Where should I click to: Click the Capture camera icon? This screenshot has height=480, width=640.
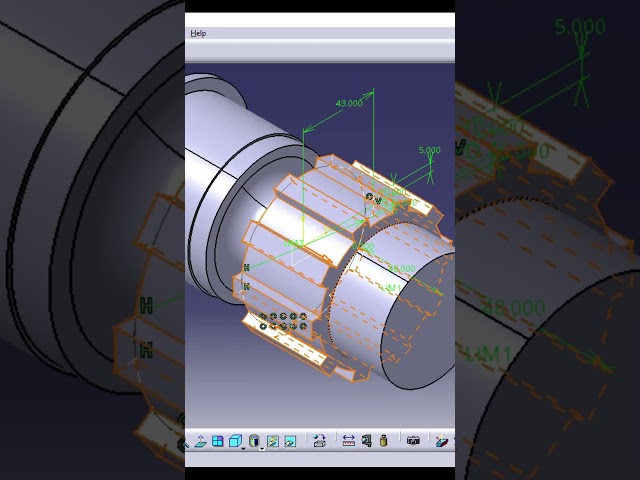point(413,441)
